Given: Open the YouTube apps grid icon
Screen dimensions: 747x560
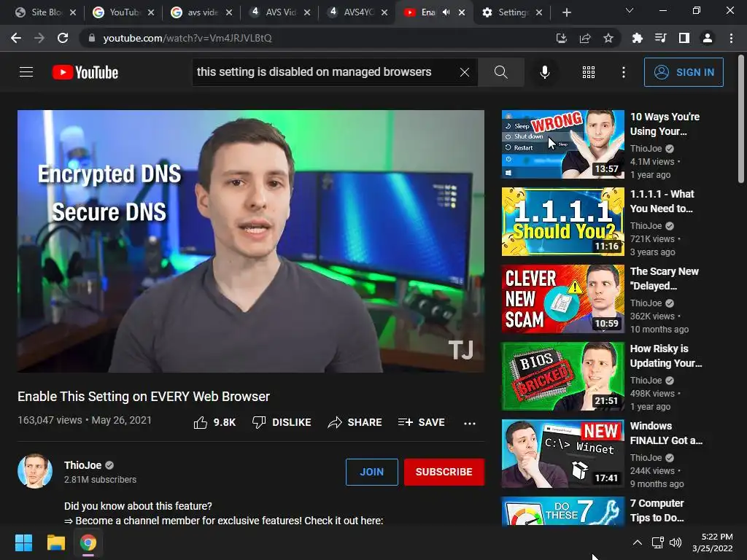Looking at the screenshot, I should click(589, 72).
